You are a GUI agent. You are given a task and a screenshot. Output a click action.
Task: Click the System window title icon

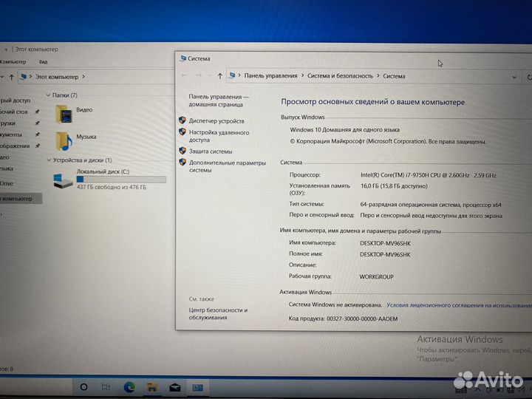[183, 58]
